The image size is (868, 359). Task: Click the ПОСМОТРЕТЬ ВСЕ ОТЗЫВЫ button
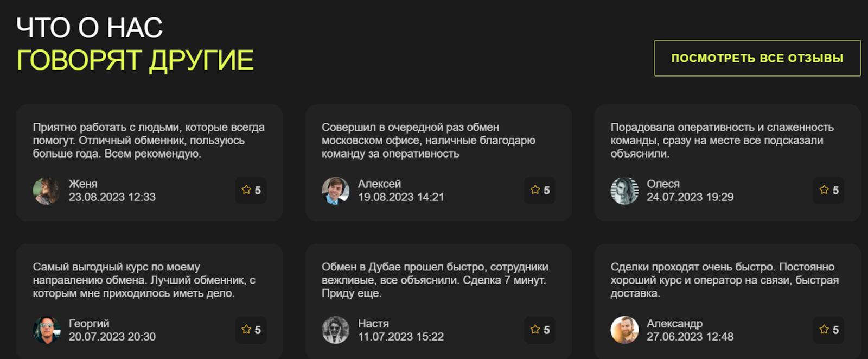point(757,58)
